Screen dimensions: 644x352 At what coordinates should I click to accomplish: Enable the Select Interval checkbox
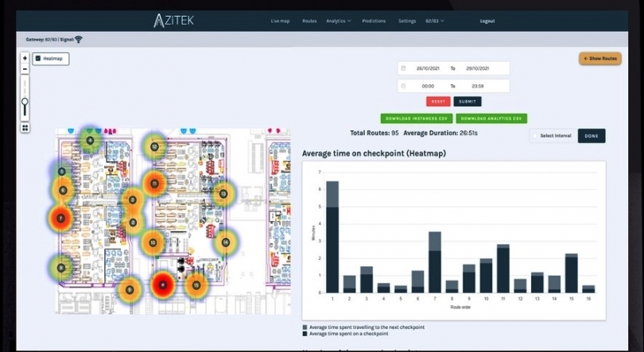tap(535, 136)
